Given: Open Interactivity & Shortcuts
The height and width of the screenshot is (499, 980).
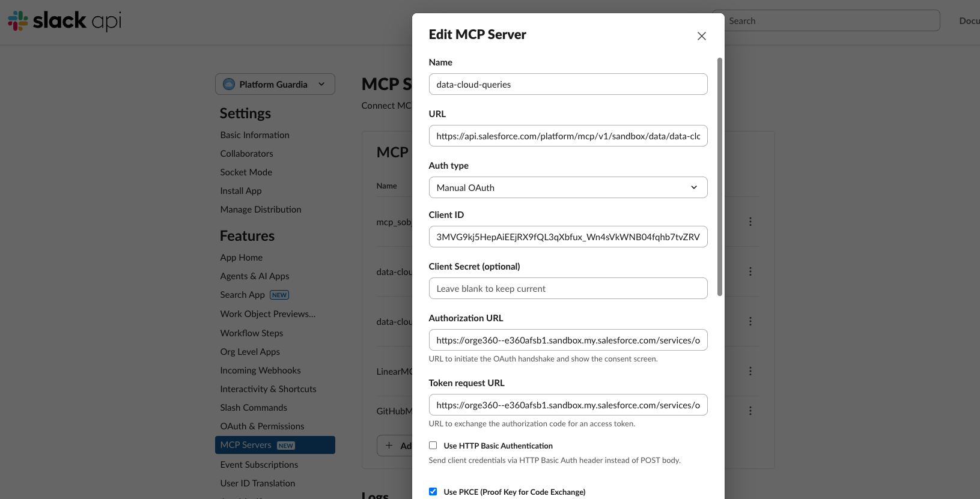Looking at the screenshot, I should (268, 389).
